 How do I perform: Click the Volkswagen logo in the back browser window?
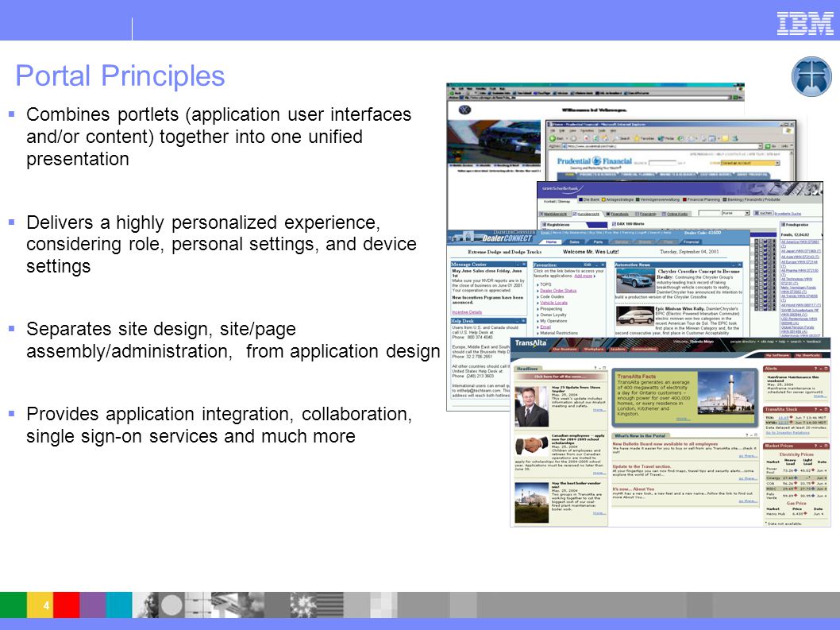pyautogui.click(x=464, y=110)
